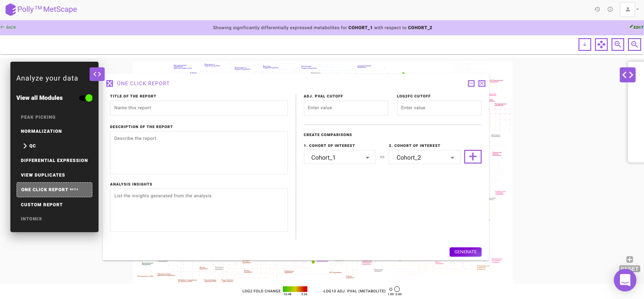This screenshot has width=644, height=299.
Task: Click the One Click Report expand icon
Action: tap(110, 83)
